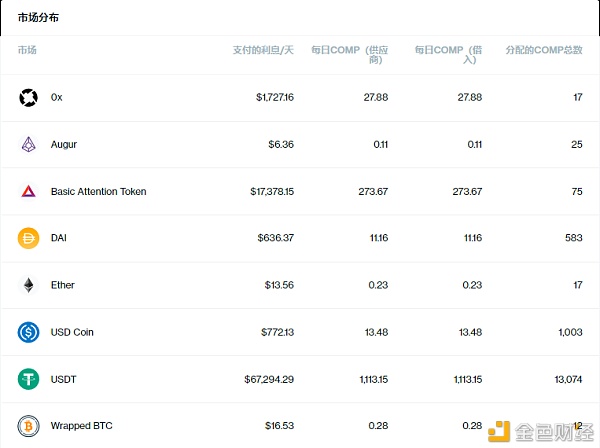Select USD Coin supplier COMP 13.48
Viewport: 600px width, 448px height.
377,332
